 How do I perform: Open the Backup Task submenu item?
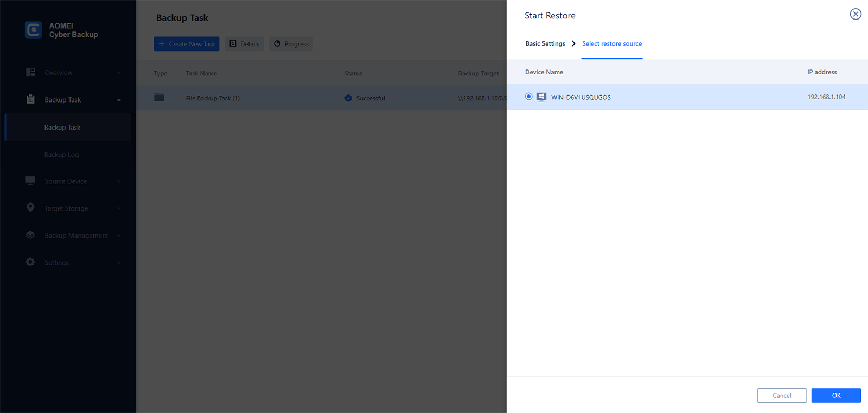(68, 128)
